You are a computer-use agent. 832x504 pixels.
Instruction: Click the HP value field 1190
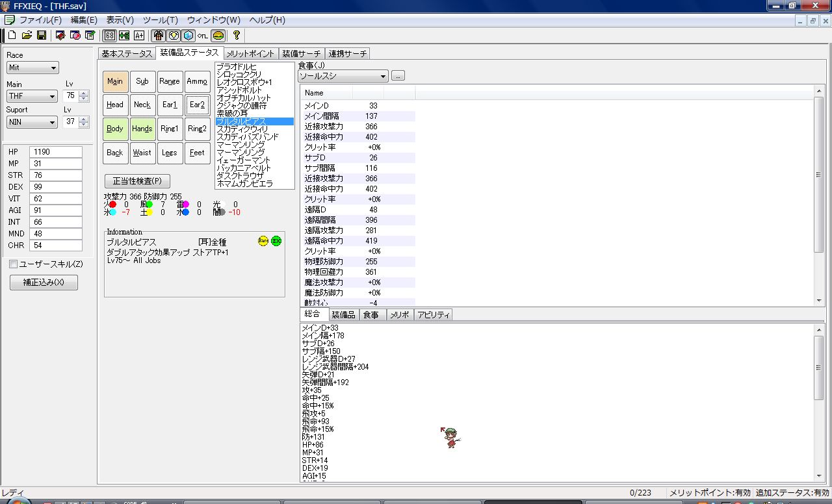point(56,152)
